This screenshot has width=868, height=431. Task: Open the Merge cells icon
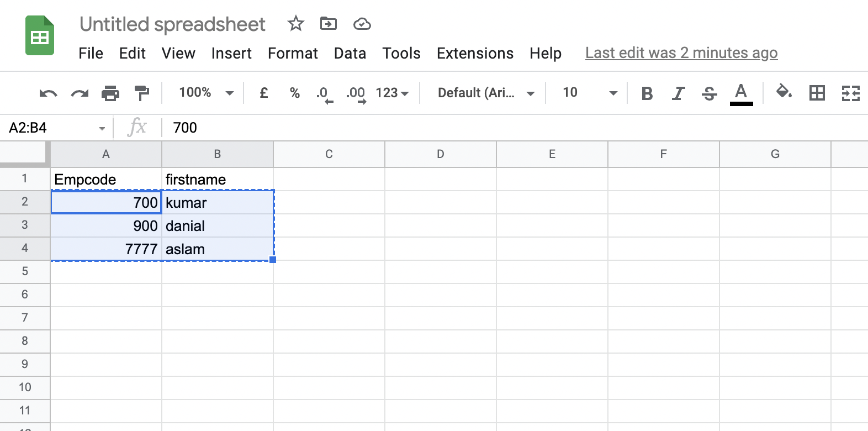click(x=851, y=93)
